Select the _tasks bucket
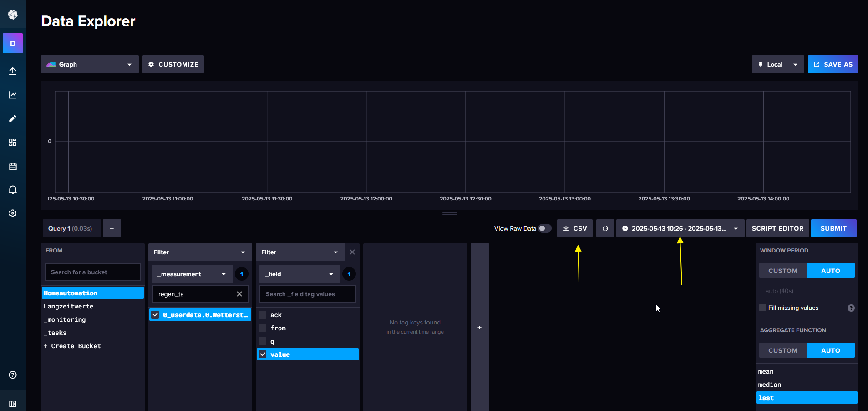 [93, 333]
